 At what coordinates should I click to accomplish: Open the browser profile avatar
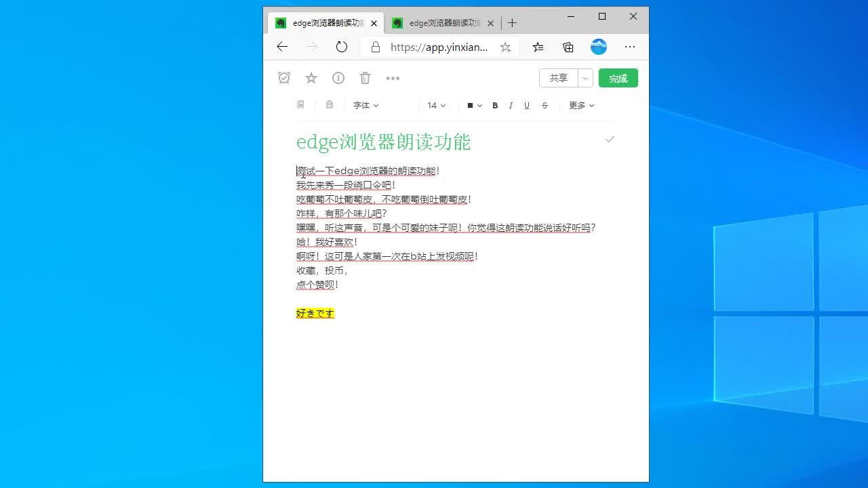point(599,47)
